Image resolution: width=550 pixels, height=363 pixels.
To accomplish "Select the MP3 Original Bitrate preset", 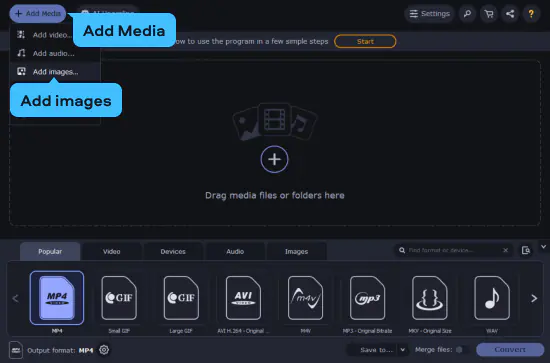I will point(367,298).
